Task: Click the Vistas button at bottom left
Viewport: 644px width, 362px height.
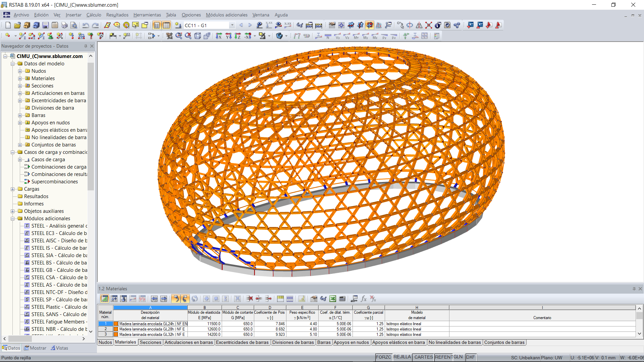Action: 59,348
